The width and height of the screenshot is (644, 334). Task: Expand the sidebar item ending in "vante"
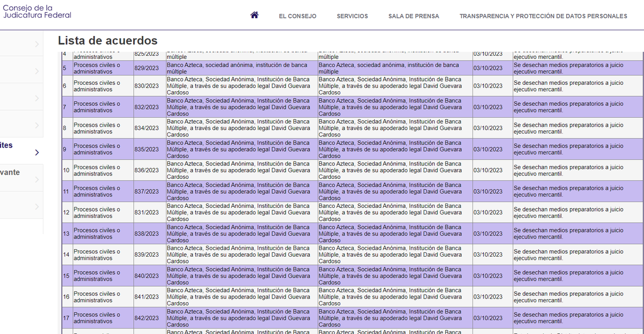pos(21,179)
